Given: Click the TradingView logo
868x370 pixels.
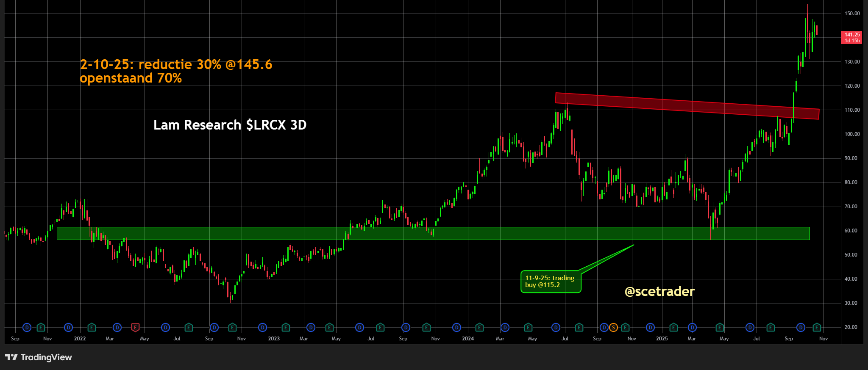Looking at the screenshot, I should pos(39,357).
